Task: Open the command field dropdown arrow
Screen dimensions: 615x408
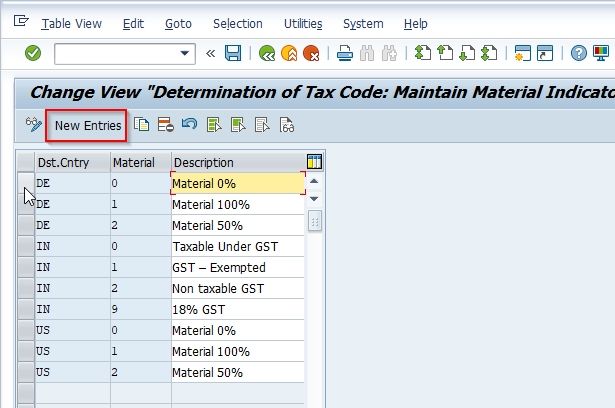Action: [x=184, y=53]
